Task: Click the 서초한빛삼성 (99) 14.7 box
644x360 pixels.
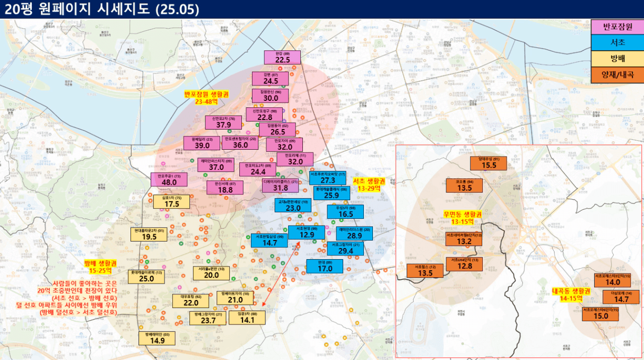Action: coord(269,240)
